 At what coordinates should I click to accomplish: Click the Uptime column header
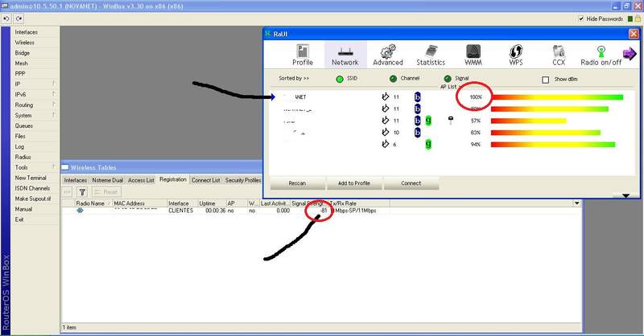(x=212, y=203)
